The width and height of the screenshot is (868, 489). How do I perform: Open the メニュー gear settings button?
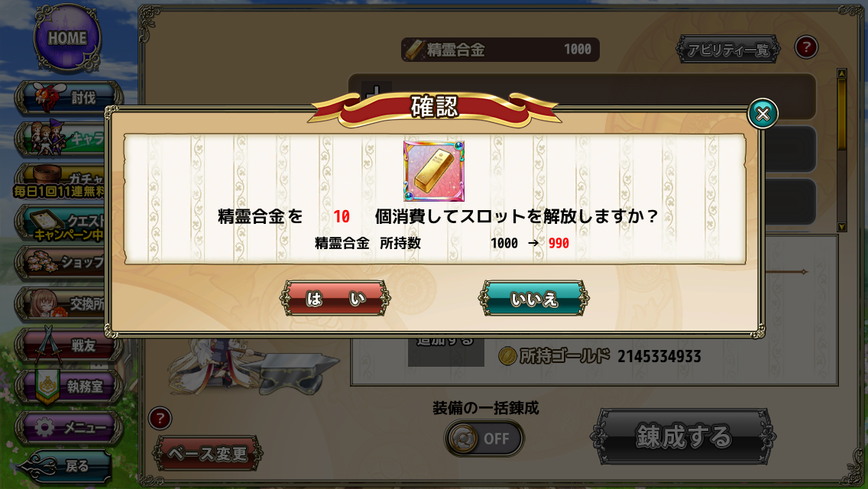click(x=69, y=428)
